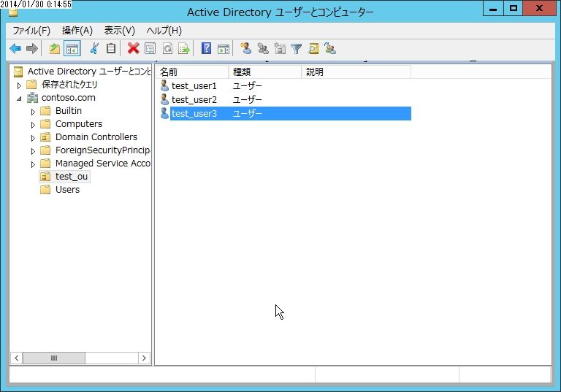Click test_user1 user icon
The width and height of the screenshot is (561, 392).
tap(164, 85)
